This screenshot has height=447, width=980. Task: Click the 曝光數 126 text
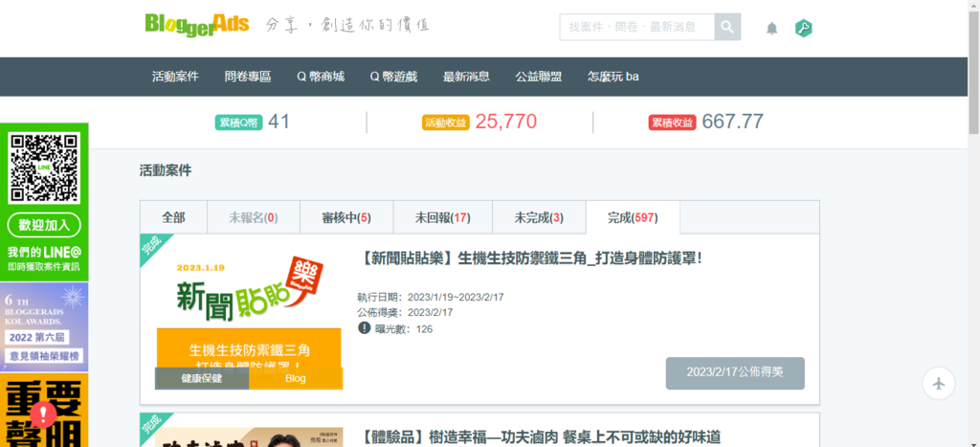point(403,329)
